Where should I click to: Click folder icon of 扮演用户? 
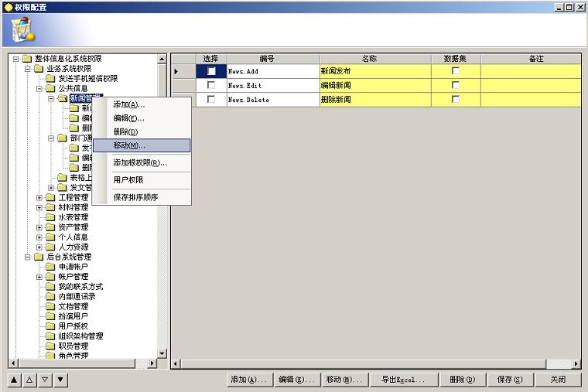(x=50, y=316)
